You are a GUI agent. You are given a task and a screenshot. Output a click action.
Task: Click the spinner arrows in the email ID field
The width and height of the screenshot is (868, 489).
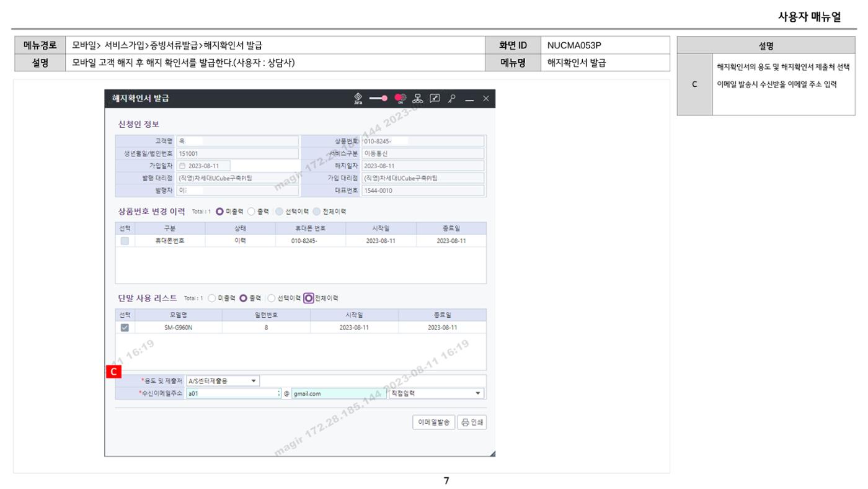[x=279, y=393]
